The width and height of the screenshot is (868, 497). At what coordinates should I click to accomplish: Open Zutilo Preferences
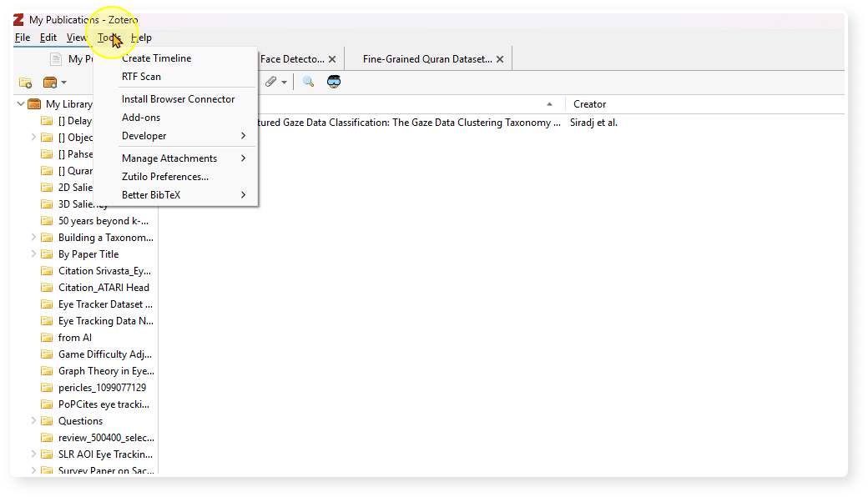165,176
